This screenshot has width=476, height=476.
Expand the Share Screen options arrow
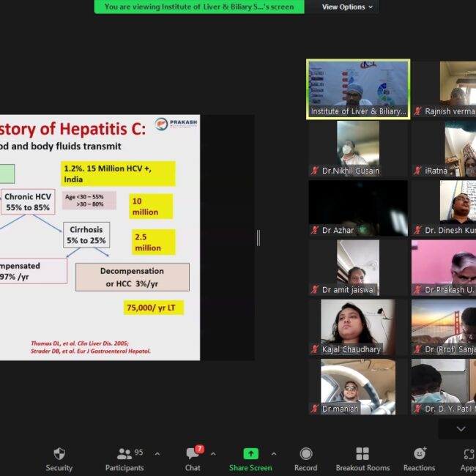pos(274,454)
